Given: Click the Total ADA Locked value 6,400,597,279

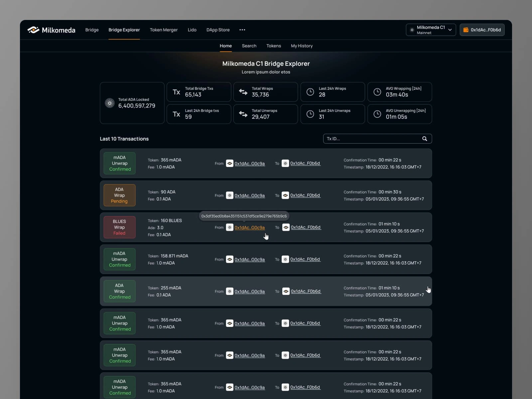Looking at the screenshot, I should coord(137,106).
